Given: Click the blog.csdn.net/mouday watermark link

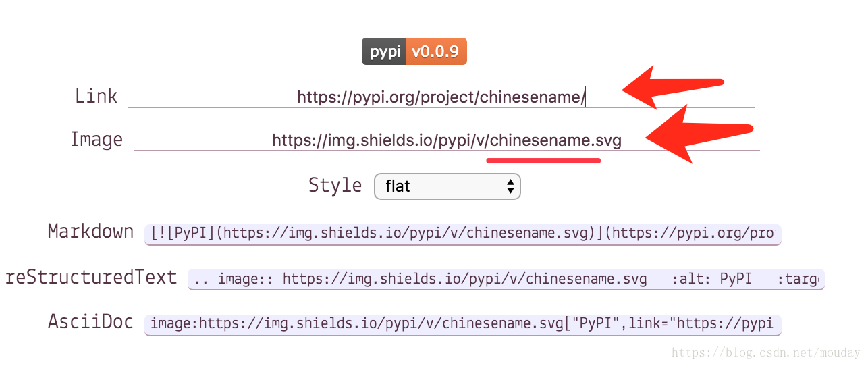Looking at the screenshot, I should [766, 352].
